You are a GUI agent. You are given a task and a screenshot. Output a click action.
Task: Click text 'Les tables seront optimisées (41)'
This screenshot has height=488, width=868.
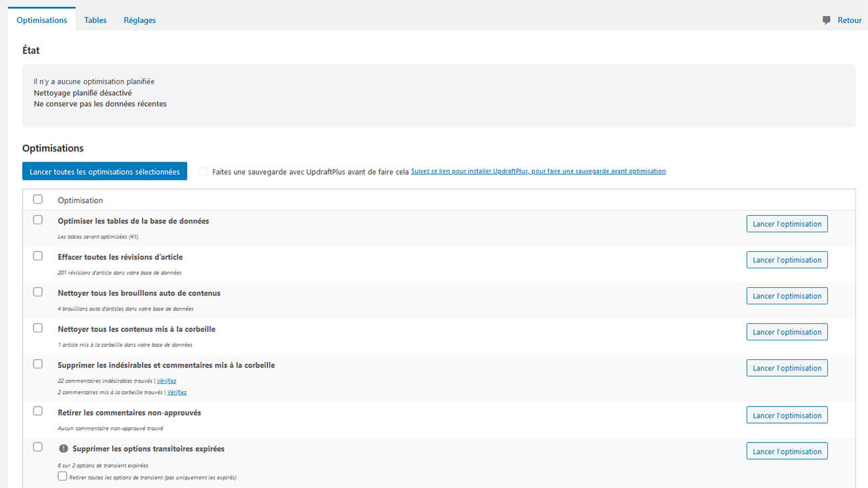(x=98, y=237)
